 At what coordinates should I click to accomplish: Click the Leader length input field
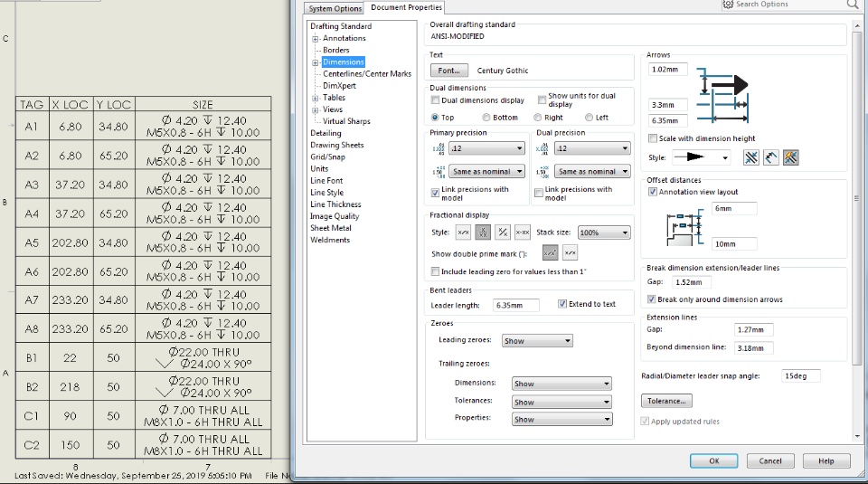[516, 305]
